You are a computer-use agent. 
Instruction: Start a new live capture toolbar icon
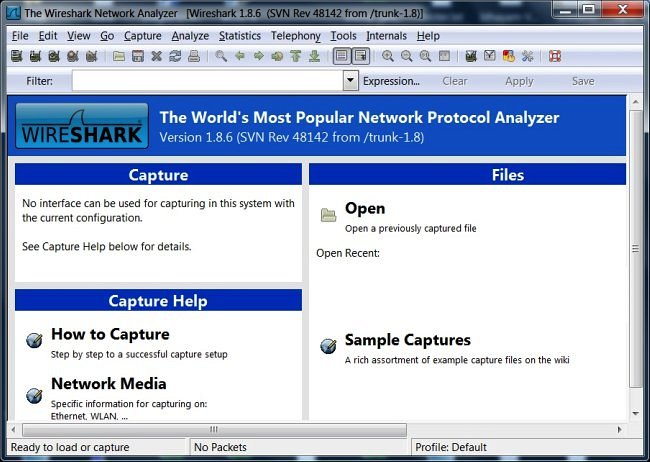click(54, 56)
